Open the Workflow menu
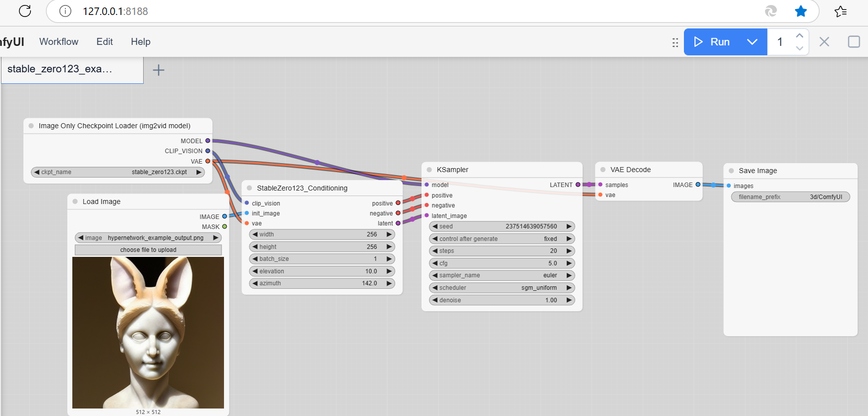868x416 pixels. 59,42
